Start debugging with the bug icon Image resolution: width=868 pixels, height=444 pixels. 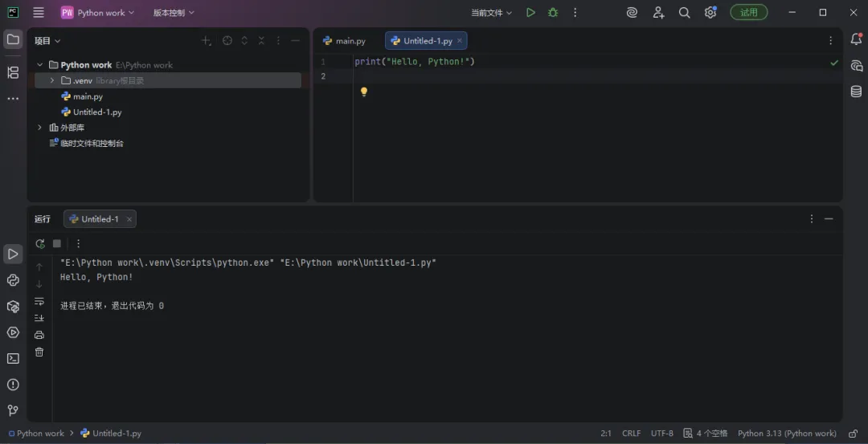click(x=553, y=13)
